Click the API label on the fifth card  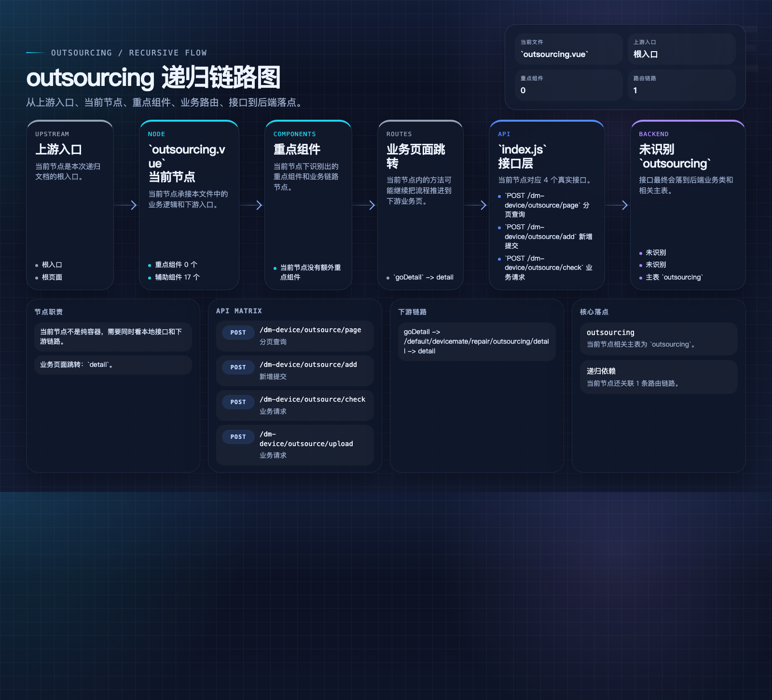click(504, 134)
